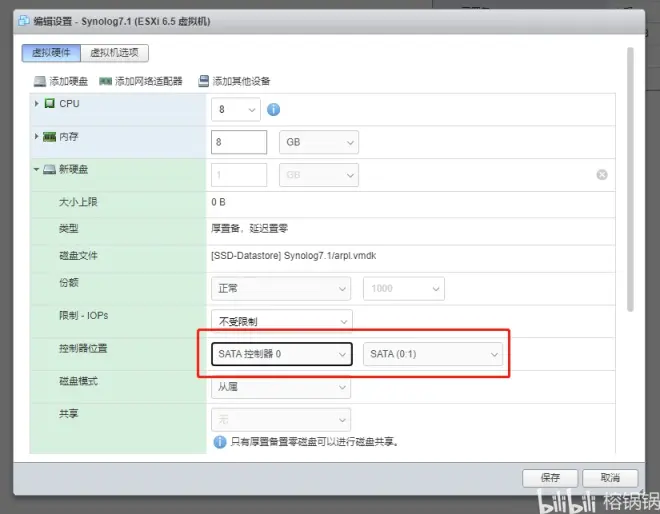This screenshot has height=514, width=660.
Task: Open the 份额 dropdown set to 正常
Action: 281,289
